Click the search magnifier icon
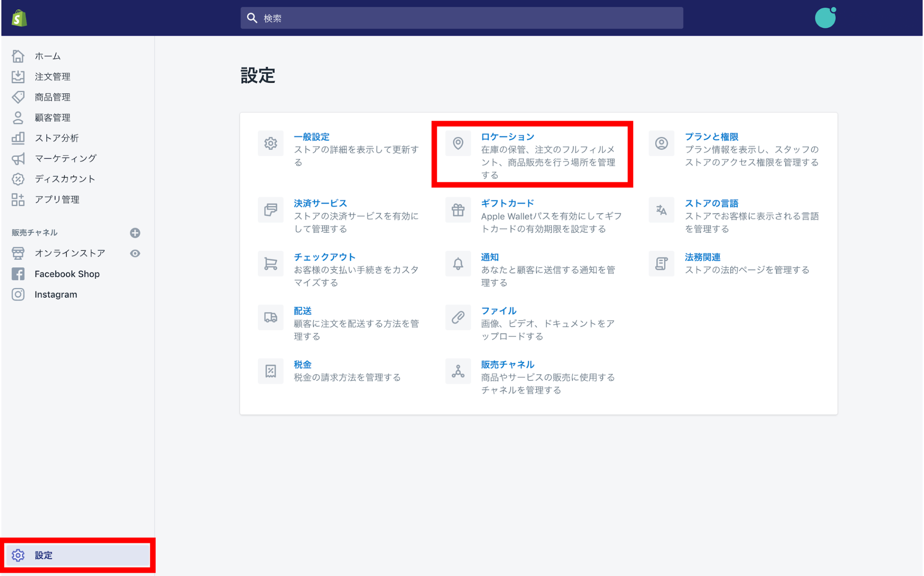Image resolution: width=924 pixels, height=576 pixels. 252,18
